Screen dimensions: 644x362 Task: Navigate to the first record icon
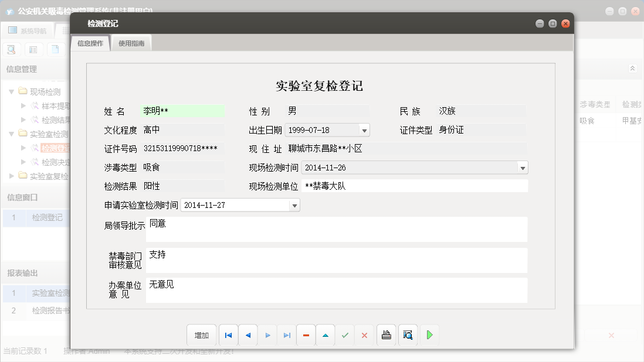[x=228, y=335]
